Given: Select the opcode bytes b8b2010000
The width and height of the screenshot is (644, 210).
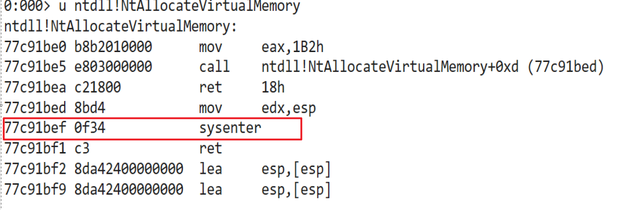Looking at the screenshot, I should pyautogui.click(x=113, y=47).
